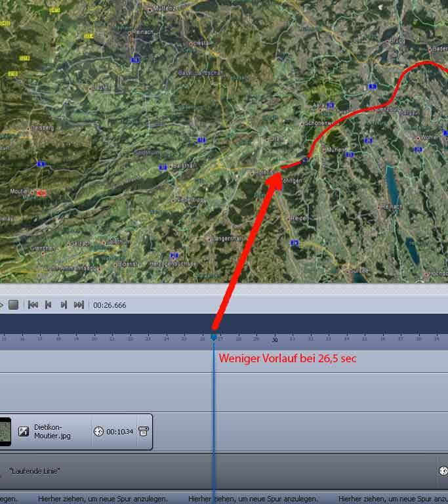Select the Dietikon-Moutier.jpg clip name
This screenshot has width=448, height=504.
[52, 431]
